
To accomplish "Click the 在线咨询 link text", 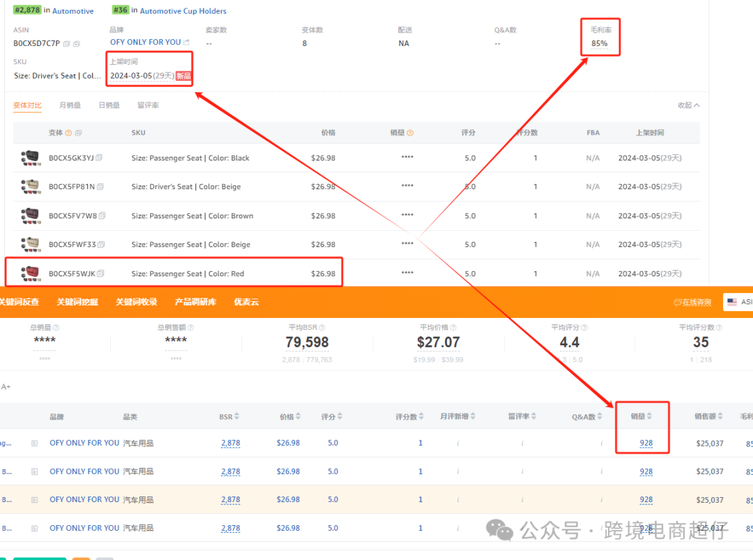I will 697,303.
